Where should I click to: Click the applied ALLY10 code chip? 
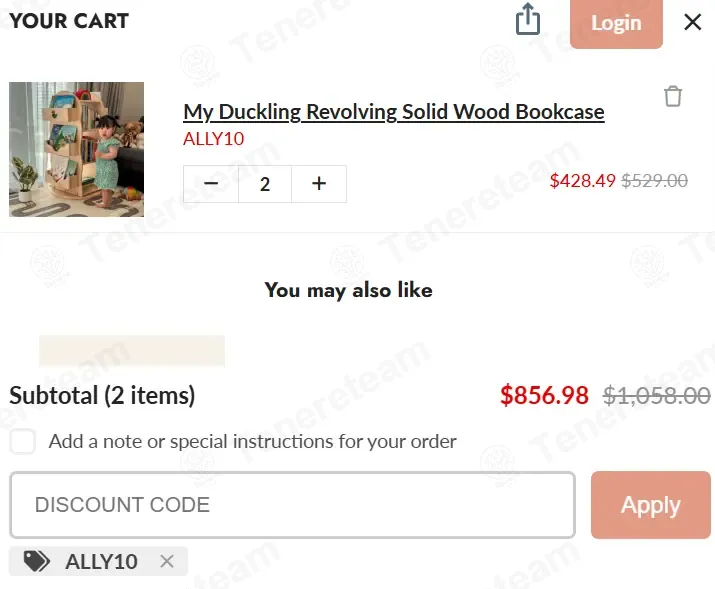(101, 561)
